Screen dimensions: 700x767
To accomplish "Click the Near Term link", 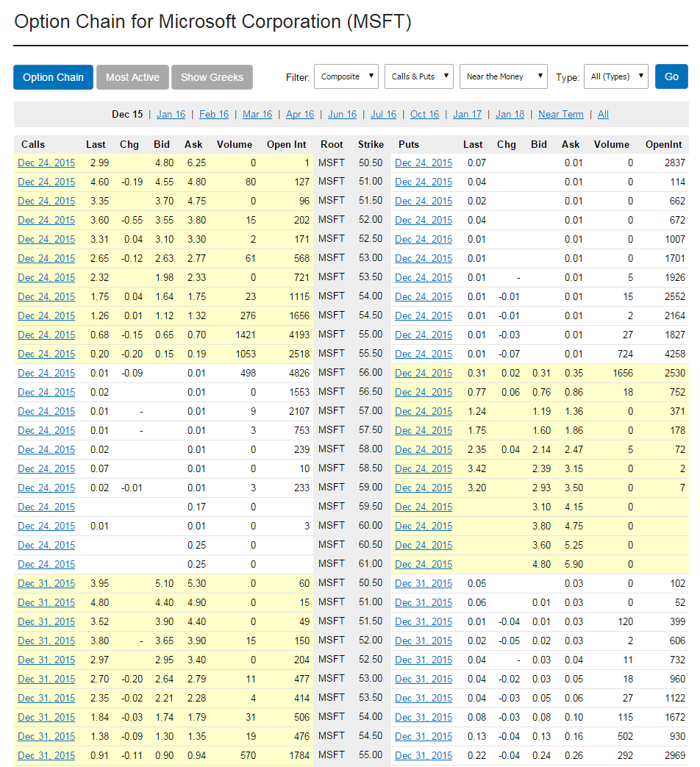I will (560, 114).
